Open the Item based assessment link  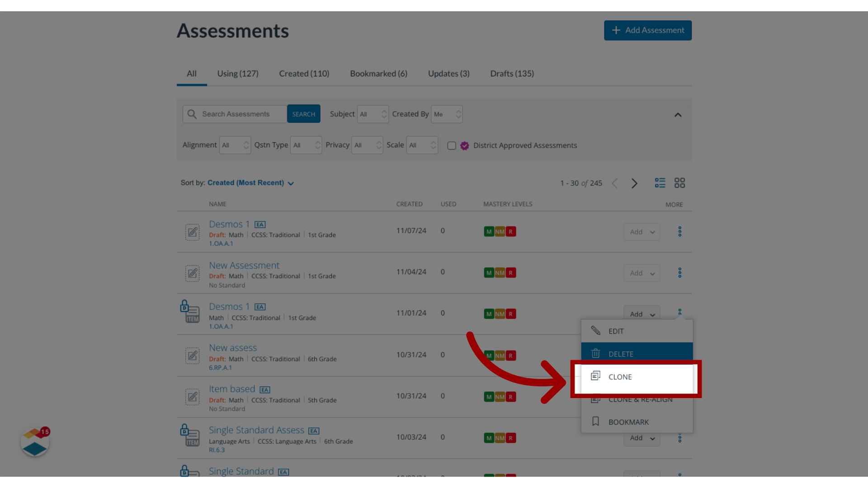tap(232, 389)
